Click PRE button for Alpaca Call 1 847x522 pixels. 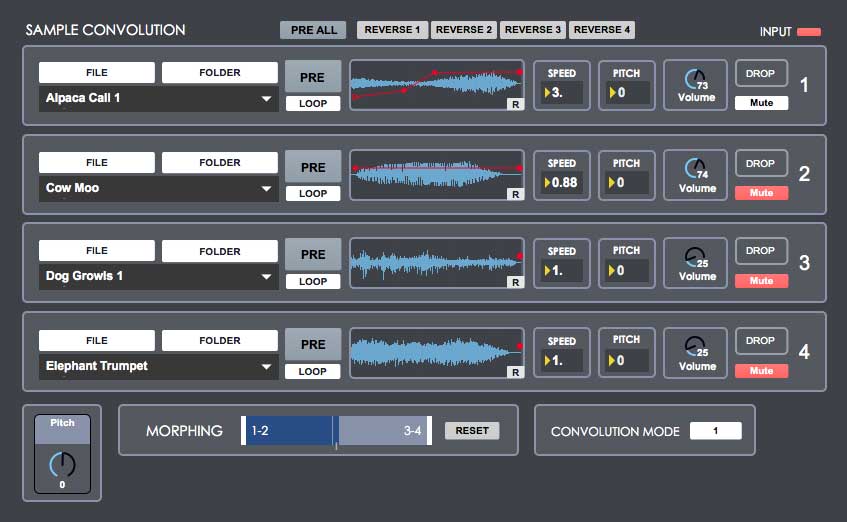point(313,77)
